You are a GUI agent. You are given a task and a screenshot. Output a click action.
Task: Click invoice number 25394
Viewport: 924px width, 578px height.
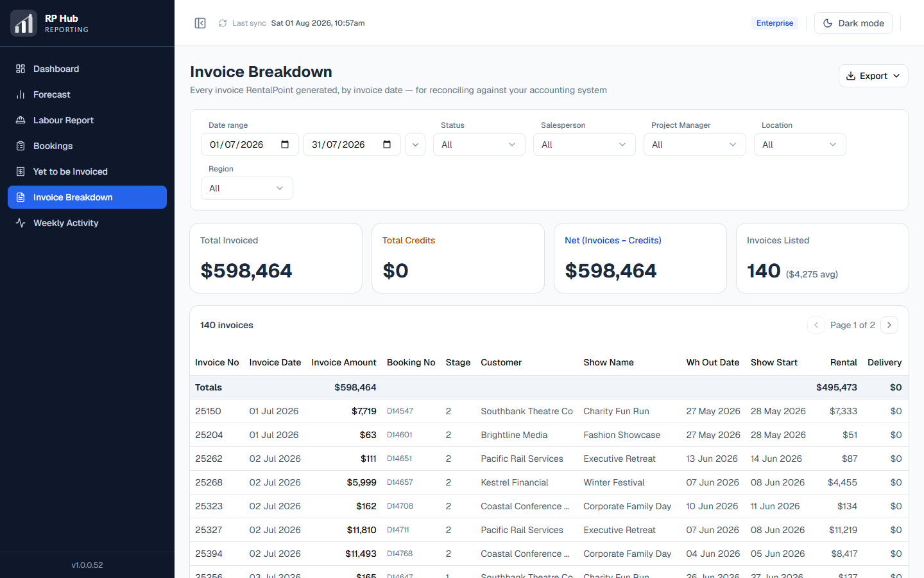click(x=209, y=554)
